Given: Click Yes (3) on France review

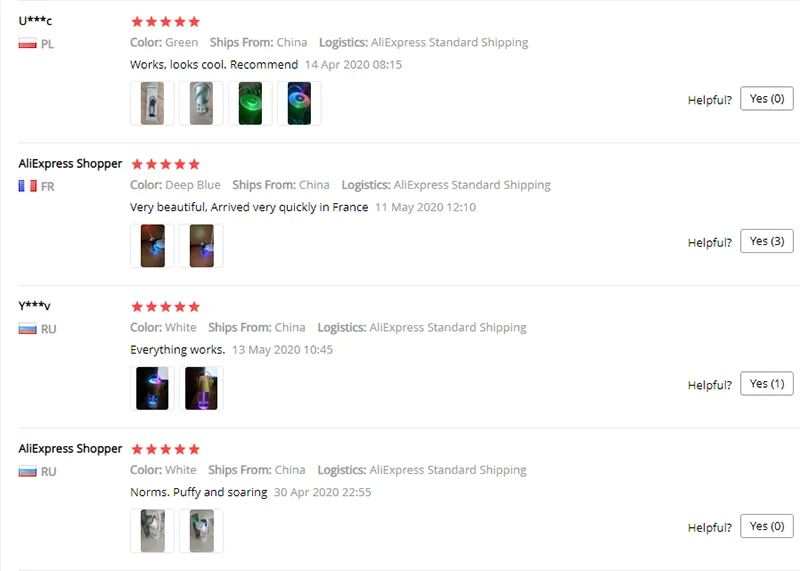Looking at the screenshot, I should pos(766,241).
